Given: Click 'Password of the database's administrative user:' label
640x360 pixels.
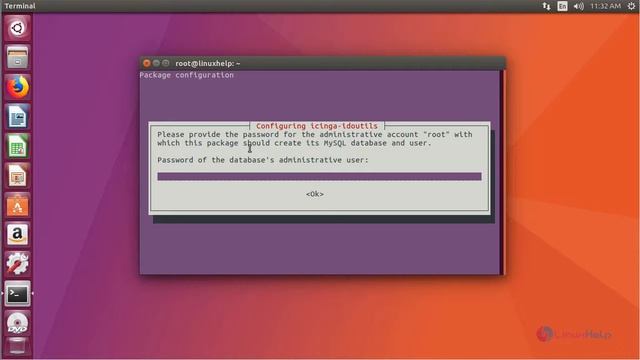Looking at the screenshot, I should pyautogui.click(x=263, y=160).
